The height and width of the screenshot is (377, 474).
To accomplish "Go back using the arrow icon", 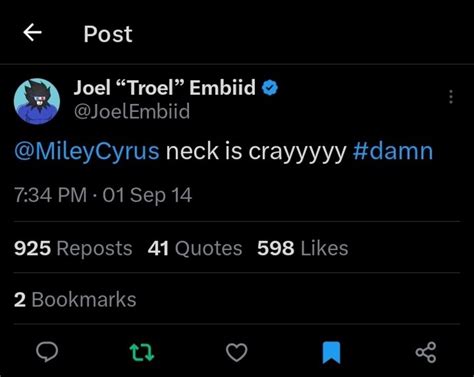I will pyautogui.click(x=32, y=33).
